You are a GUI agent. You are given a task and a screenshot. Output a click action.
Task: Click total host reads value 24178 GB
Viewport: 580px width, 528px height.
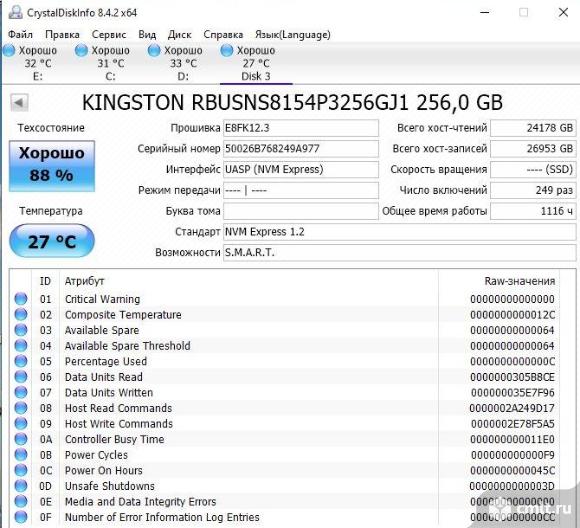point(533,128)
